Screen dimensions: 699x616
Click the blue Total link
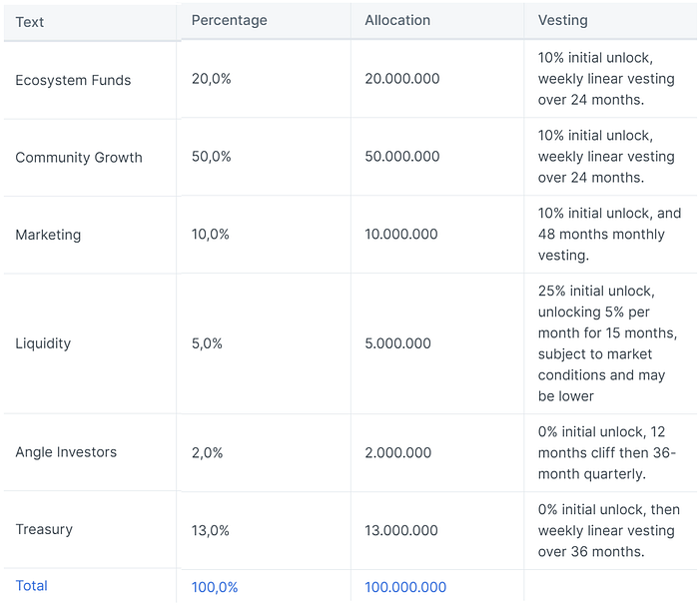pyautogui.click(x=31, y=586)
